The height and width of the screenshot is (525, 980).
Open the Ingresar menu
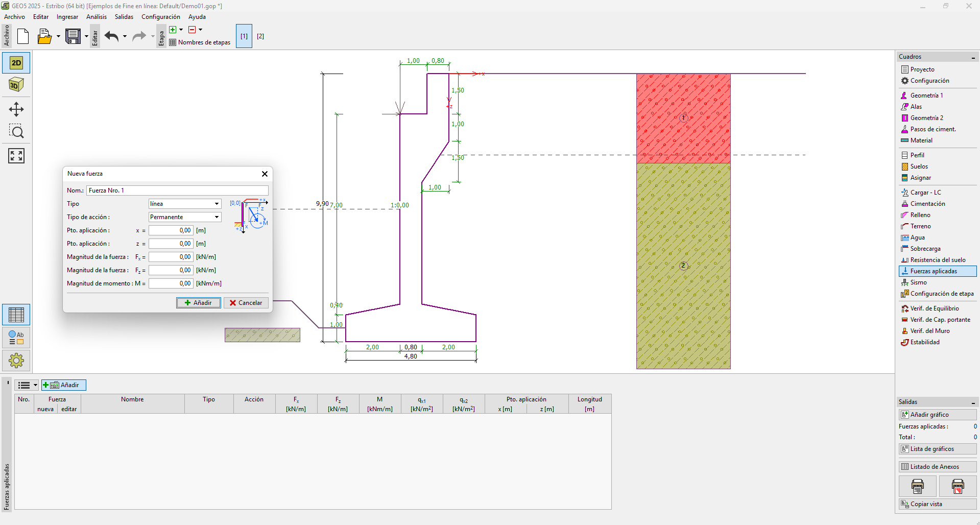tap(67, 17)
